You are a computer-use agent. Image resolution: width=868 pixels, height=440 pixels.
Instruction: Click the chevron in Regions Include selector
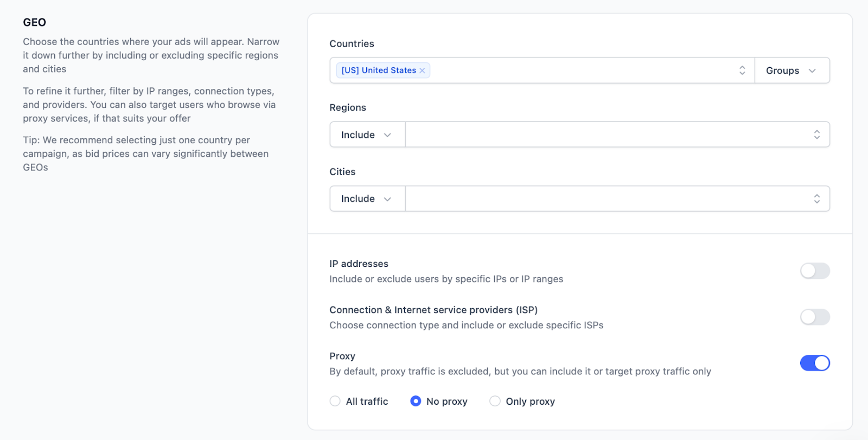click(x=387, y=135)
